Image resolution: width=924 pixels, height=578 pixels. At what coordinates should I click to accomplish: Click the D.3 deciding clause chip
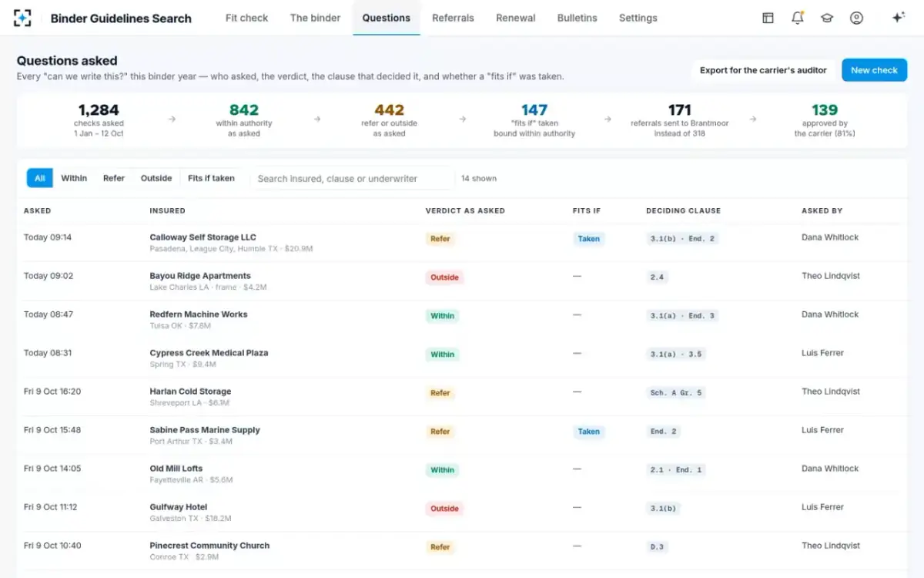657,547
